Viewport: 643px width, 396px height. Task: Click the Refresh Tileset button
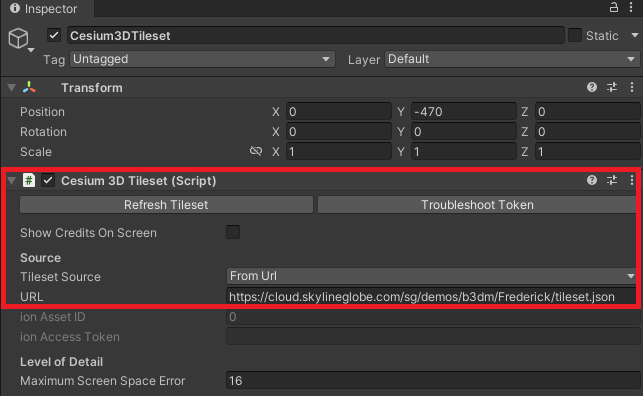[x=166, y=205]
